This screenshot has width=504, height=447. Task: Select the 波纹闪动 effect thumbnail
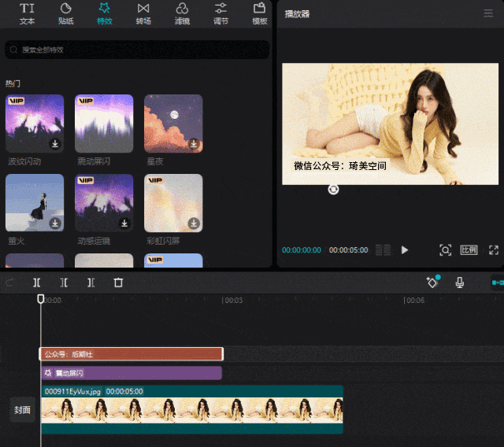coord(35,124)
